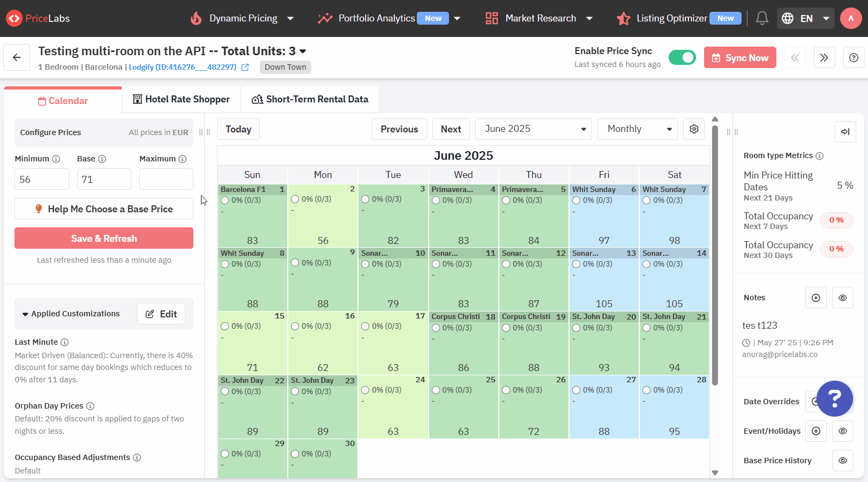The image size is (868, 482).
Task: Add a new note with plus icon
Action: pyautogui.click(x=815, y=298)
